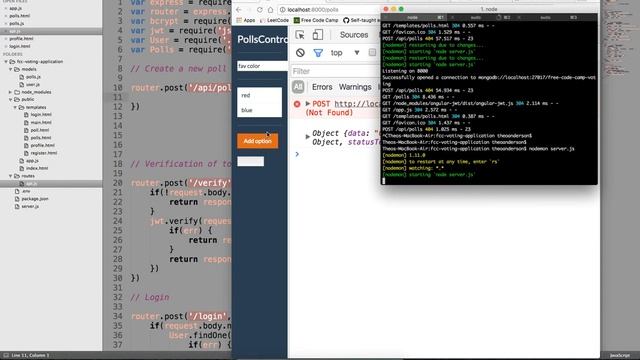640x360 pixels.
Task: Switch to the Sources tab in DevTools
Action: [x=354, y=35]
